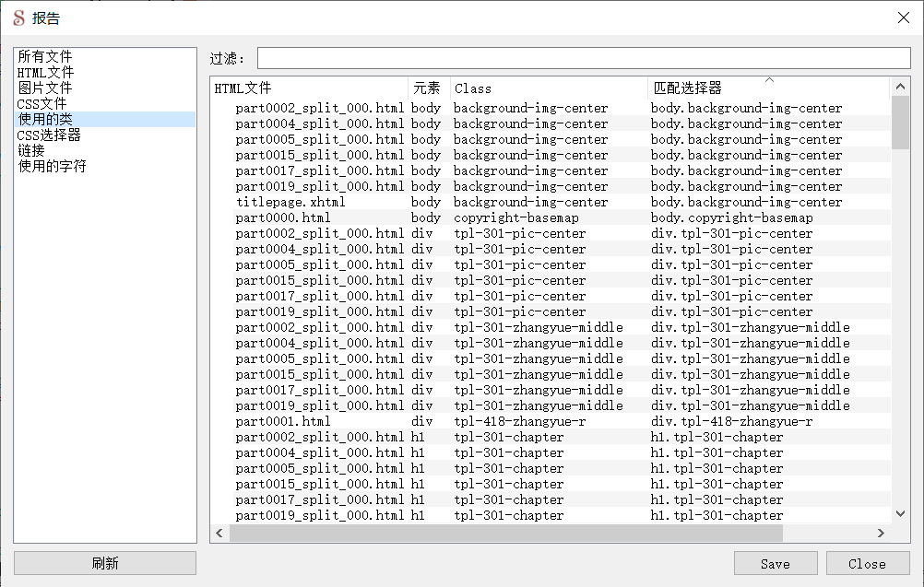Click the Close button
The height and width of the screenshot is (587, 924).
(x=866, y=563)
